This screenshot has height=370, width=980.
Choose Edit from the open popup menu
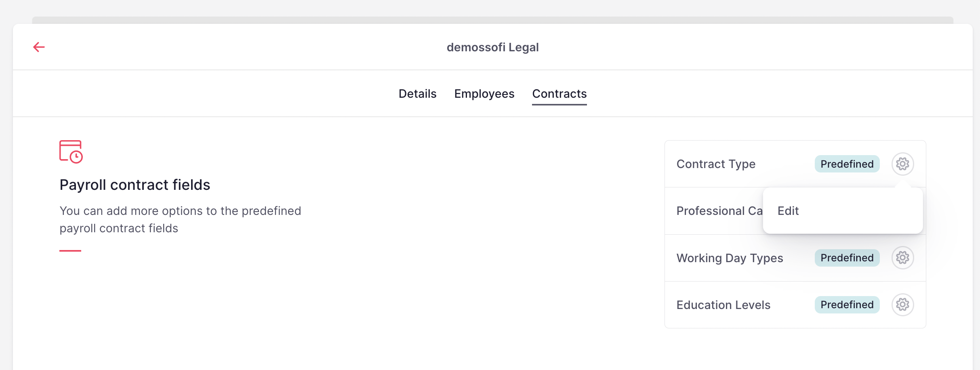tap(788, 210)
